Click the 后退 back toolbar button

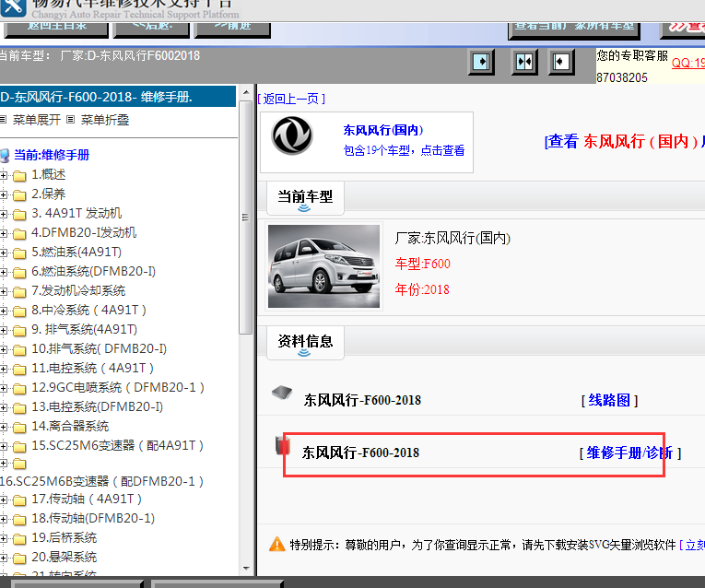click(x=152, y=29)
